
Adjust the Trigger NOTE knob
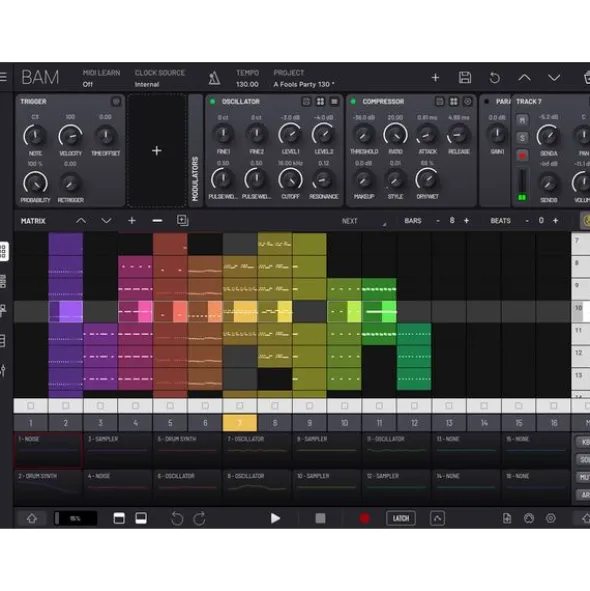tap(35, 136)
